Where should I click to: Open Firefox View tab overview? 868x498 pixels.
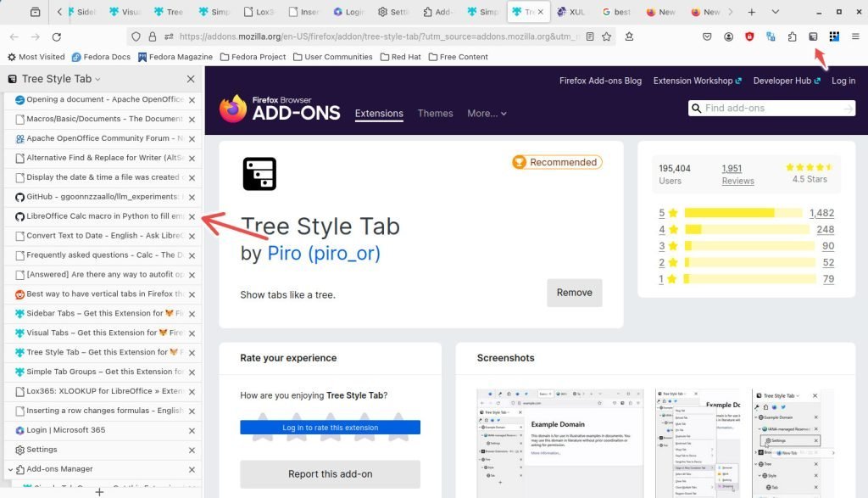click(35, 12)
